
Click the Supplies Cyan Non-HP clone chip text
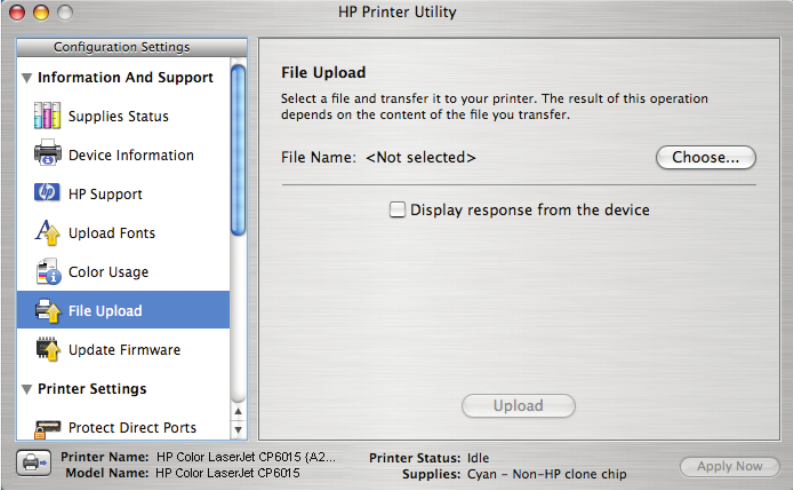(x=547, y=474)
